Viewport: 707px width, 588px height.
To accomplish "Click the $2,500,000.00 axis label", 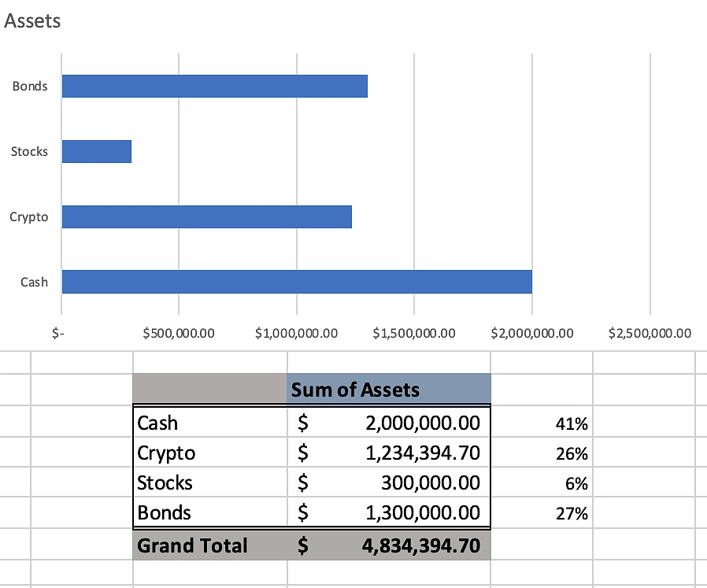I will coord(649,333).
